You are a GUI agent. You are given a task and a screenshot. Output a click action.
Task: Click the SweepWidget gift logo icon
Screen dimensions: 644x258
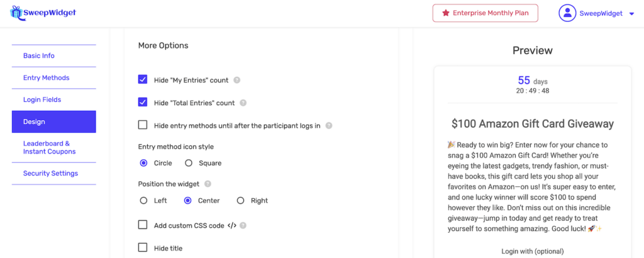(16, 13)
